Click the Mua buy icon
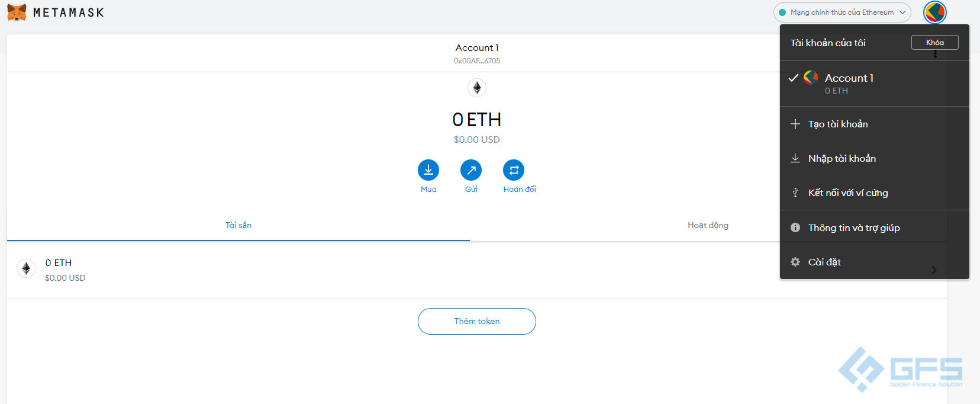The image size is (980, 404). coord(428,170)
